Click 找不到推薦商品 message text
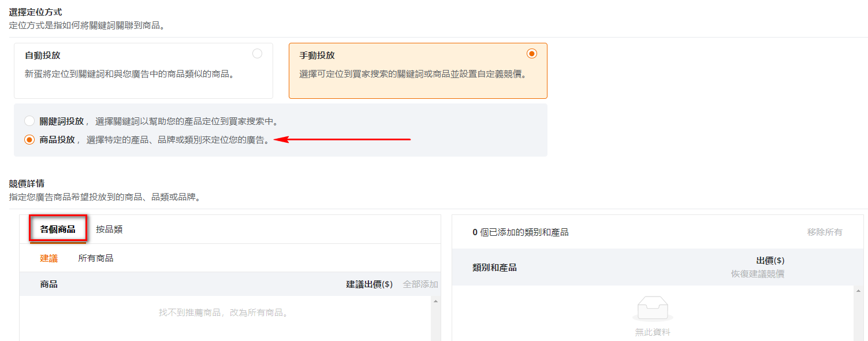 point(225,313)
